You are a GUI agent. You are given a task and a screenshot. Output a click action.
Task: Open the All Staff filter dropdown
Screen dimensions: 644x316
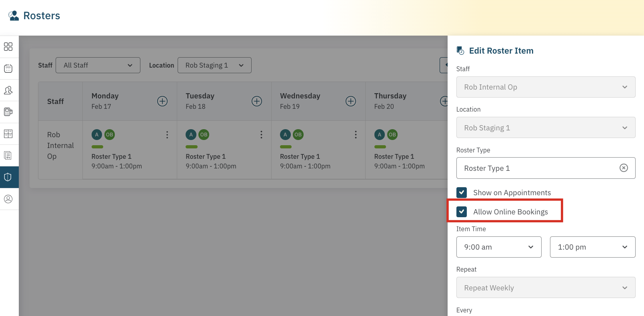coord(98,65)
